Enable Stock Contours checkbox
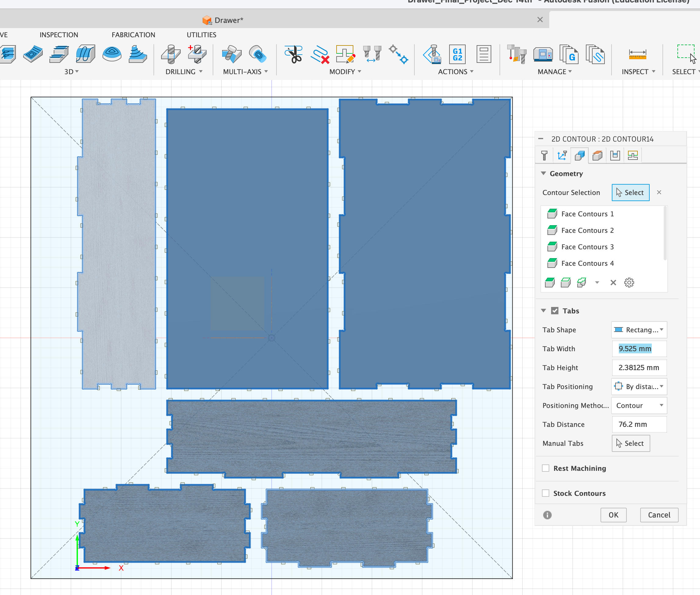This screenshot has width=700, height=595. (x=546, y=493)
